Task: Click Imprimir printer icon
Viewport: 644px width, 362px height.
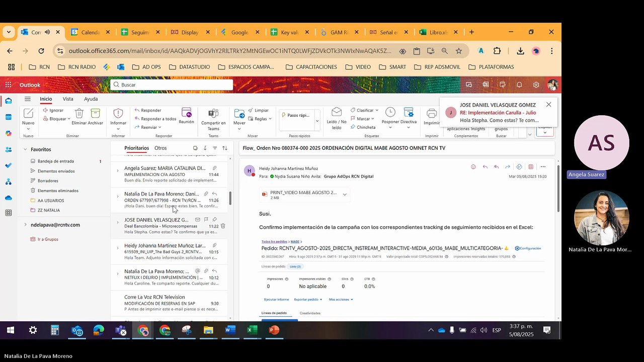Action: click(x=432, y=113)
